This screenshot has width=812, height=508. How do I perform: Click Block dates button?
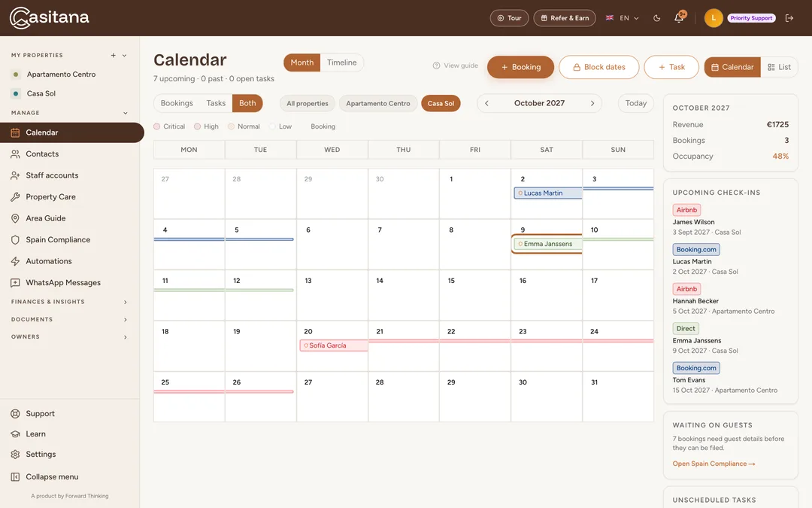pos(598,67)
